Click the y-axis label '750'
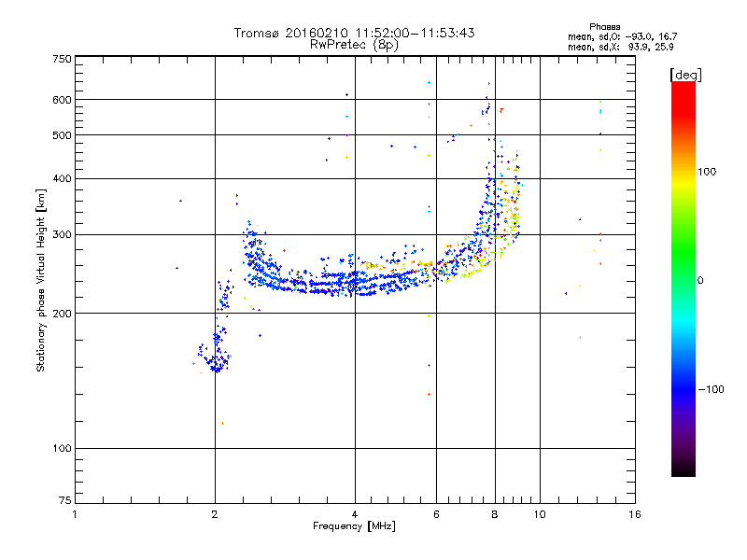 coord(62,59)
